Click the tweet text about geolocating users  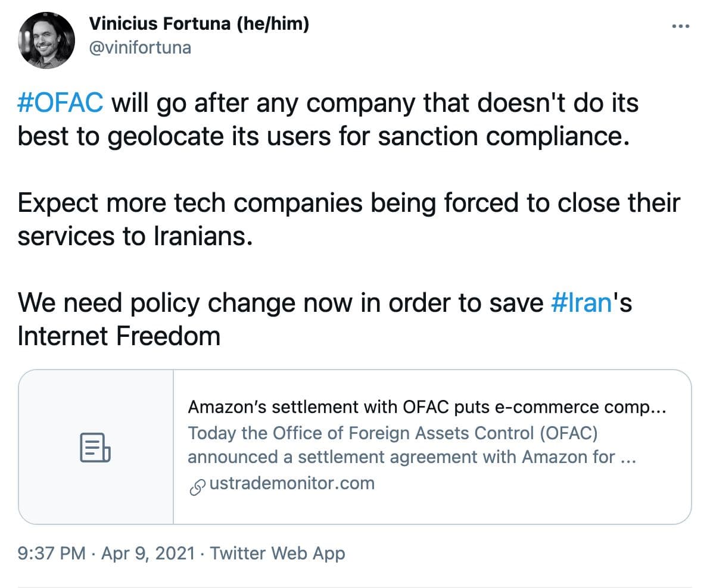coord(328,120)
